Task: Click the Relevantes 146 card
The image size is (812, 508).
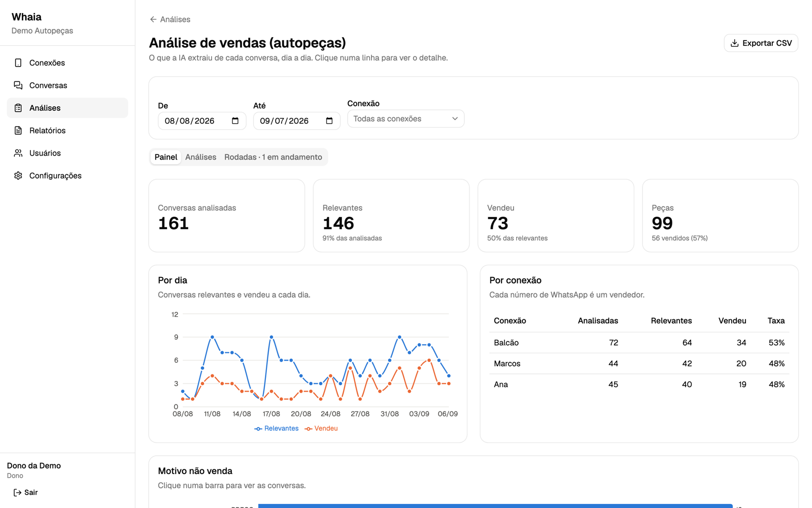Action: pyautogui.click(x=391, y=215)
